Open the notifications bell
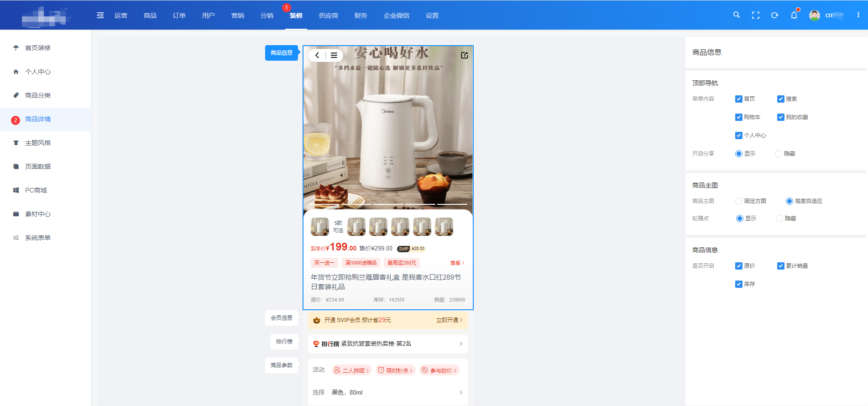Image resolution: width=868 pixels, height=406 pixels. point(794,16)
